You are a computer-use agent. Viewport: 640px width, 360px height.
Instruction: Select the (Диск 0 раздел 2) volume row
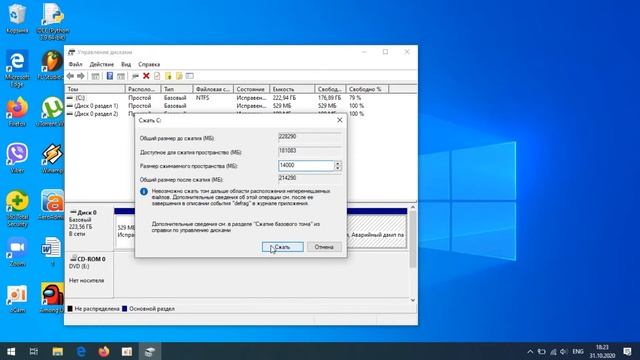pos(241,113)
